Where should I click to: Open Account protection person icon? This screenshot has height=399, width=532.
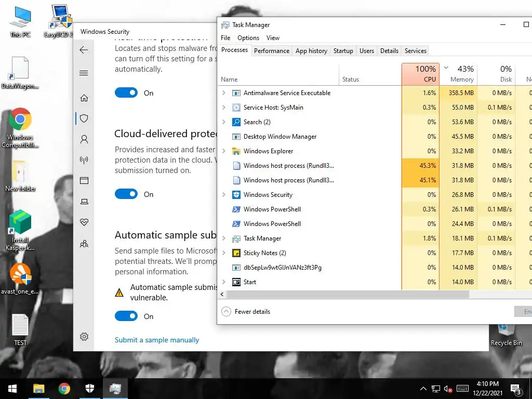(x=84, y=139)
